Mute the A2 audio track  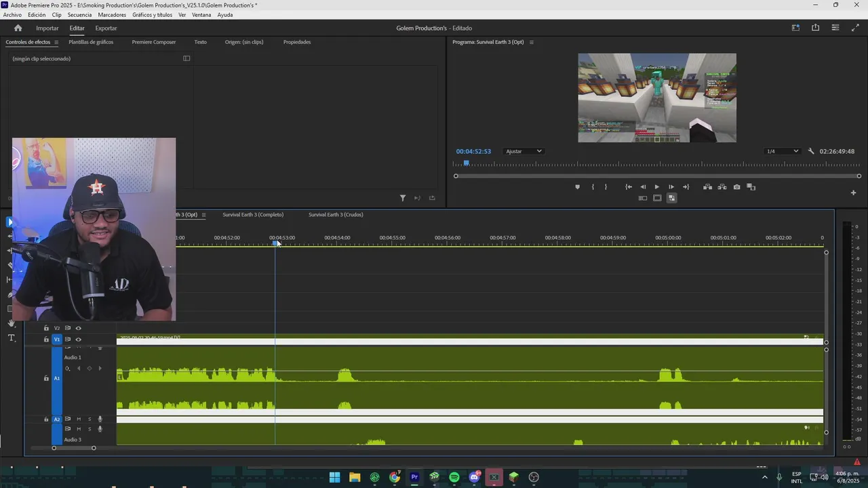click(x=78, y=419)
